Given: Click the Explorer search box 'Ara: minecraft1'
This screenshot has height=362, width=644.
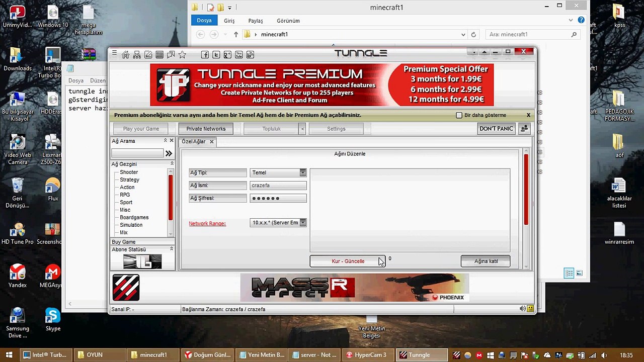Looking at the screenshot, I should [532, 35].
